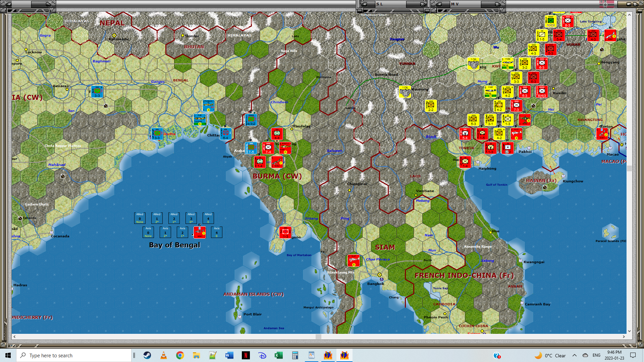This screenshot has width=644, height=362.
Task: Select the red aircraft in Bay of Bengal
Action: pos(200,232)
